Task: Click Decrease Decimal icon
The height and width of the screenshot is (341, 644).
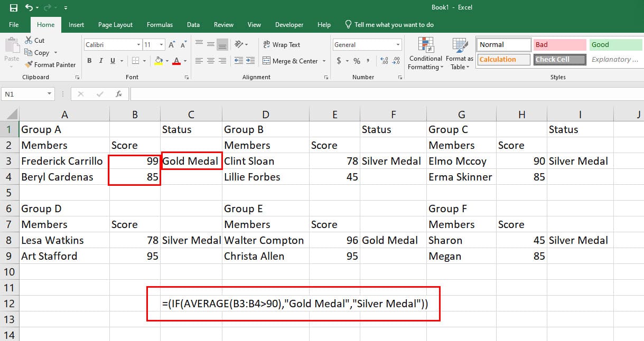Action: tap(396, 61)
